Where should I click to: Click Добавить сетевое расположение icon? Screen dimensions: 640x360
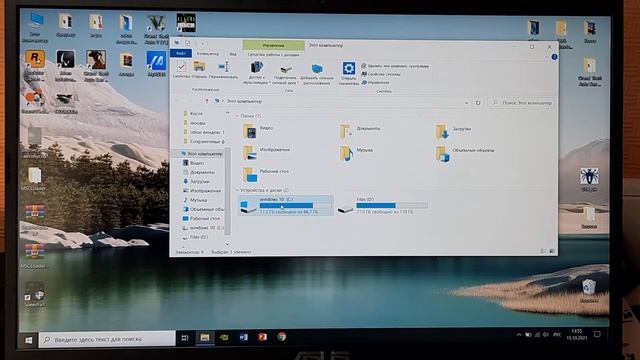click(317, 73)
